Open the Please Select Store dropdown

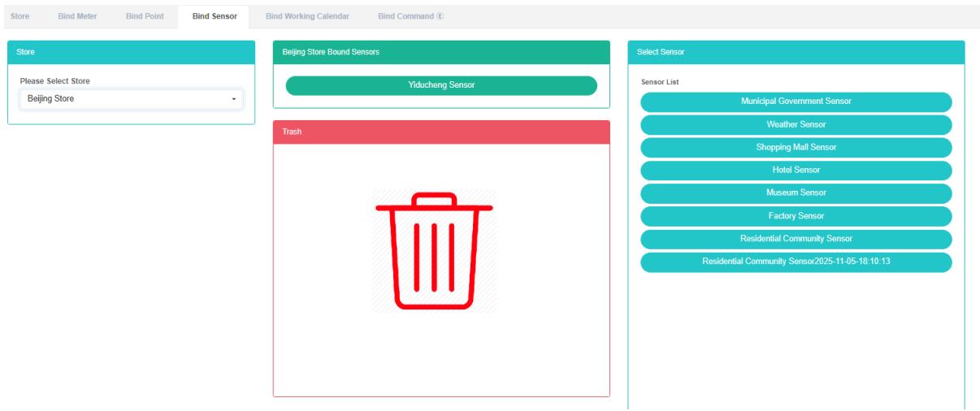tap(131, 99)
